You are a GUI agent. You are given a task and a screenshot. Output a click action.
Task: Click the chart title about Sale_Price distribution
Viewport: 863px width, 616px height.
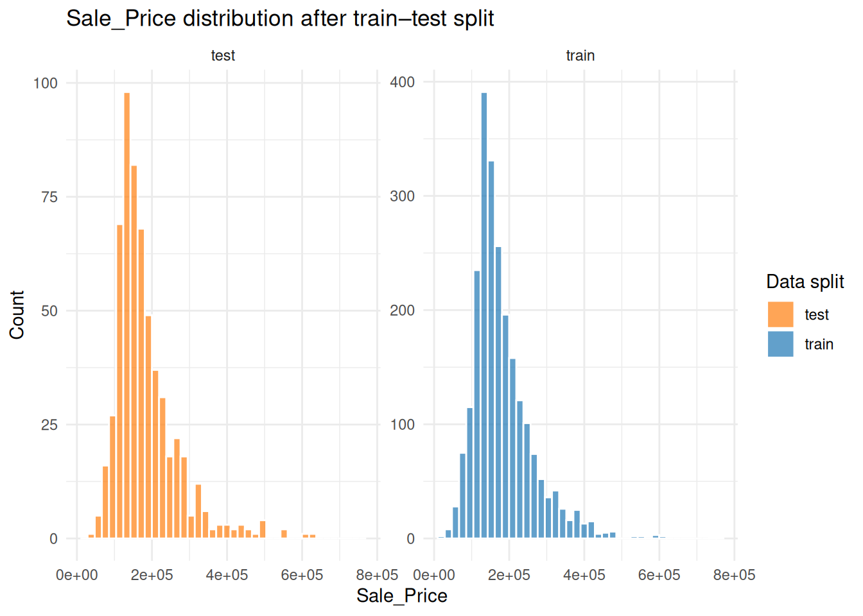click(280, 19)
